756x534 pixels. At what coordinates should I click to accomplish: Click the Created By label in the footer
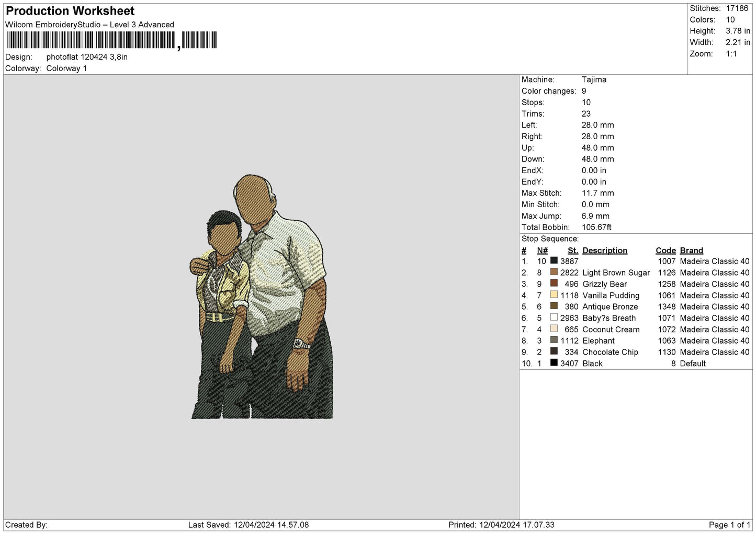(26, 525)
